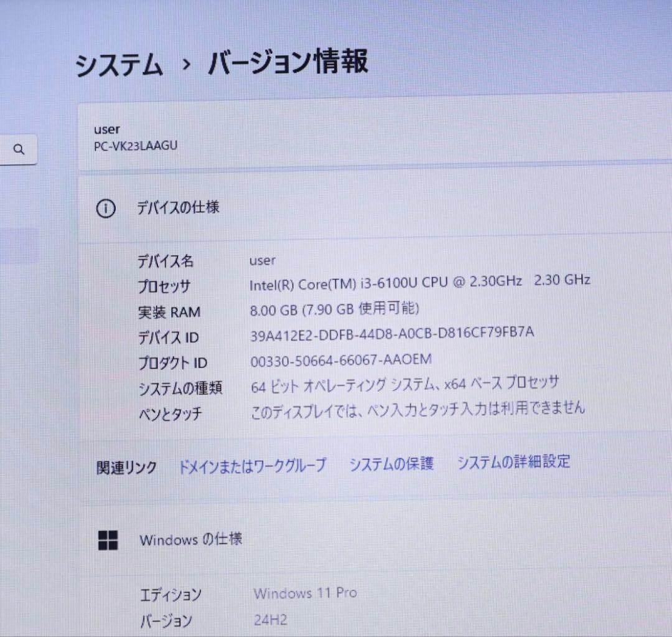The width and height of the screenshot is (672, 637).
Task: Open ドメインまたはワークグループ settings
Action: pyautogui.click(x=252, y=464)
